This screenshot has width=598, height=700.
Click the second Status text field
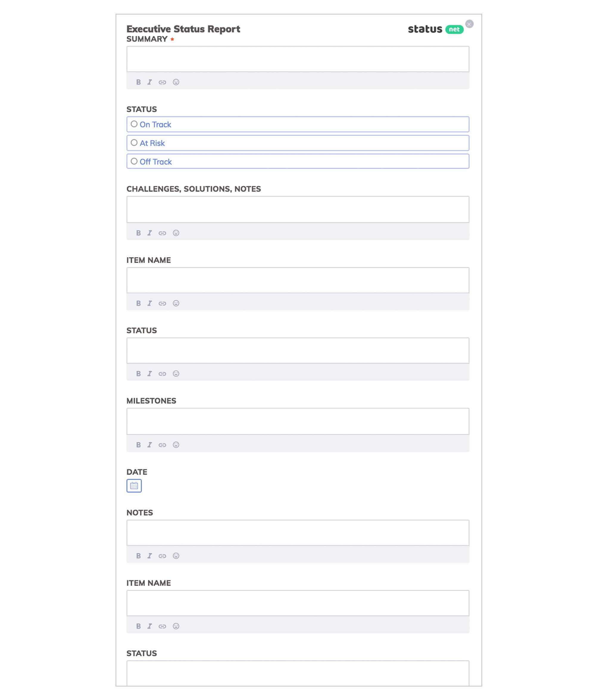click(x=298, y=350)
